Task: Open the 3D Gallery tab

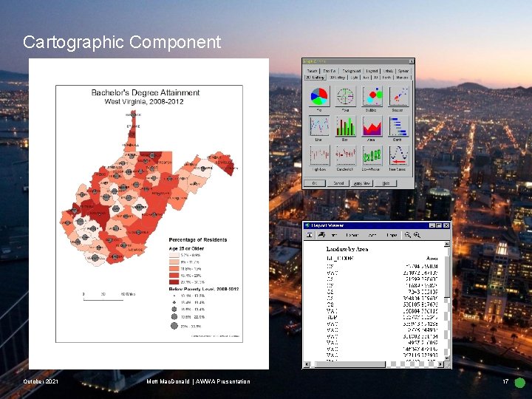Action: [x=337, y=78]
